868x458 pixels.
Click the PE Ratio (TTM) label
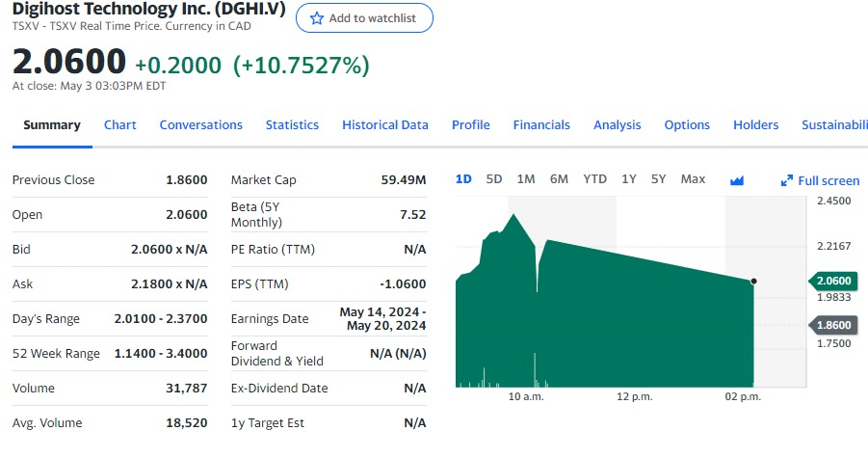[x=273, y=250]
